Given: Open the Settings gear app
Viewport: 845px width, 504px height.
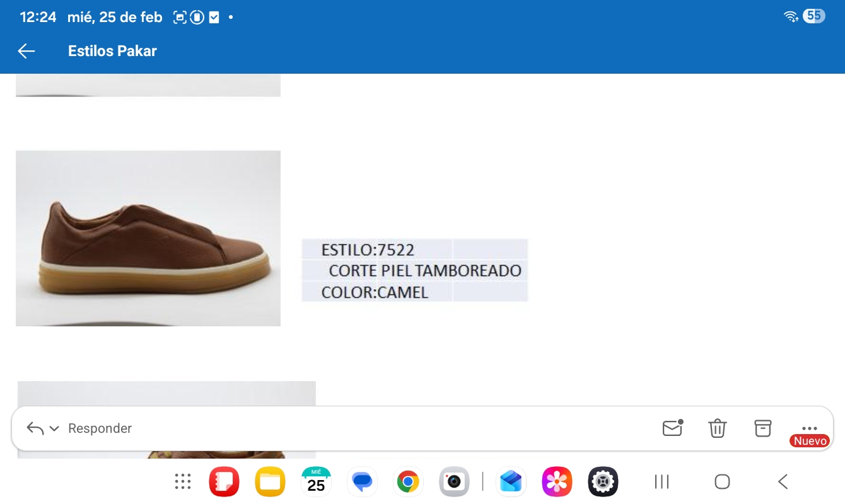Looking at the screenshot, I should [603, 482].
